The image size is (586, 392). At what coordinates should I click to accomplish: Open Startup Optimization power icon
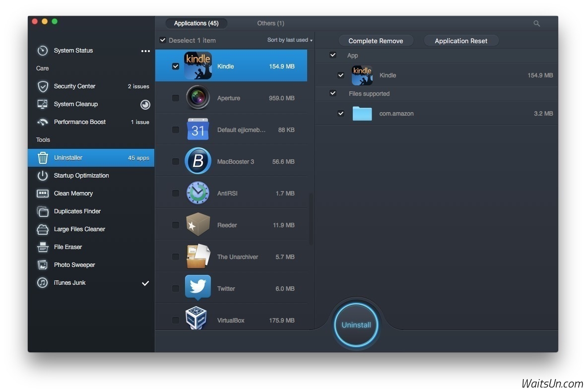(x=43, y=176)
